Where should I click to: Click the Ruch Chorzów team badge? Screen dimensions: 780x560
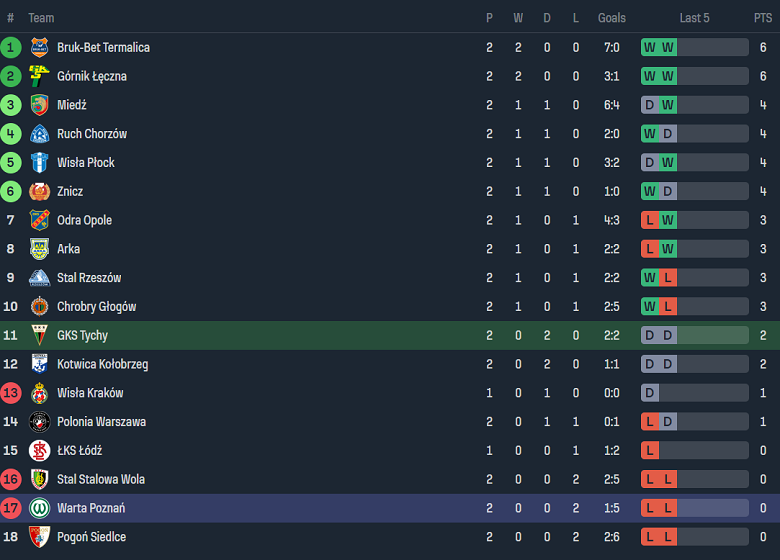point(39,134)
